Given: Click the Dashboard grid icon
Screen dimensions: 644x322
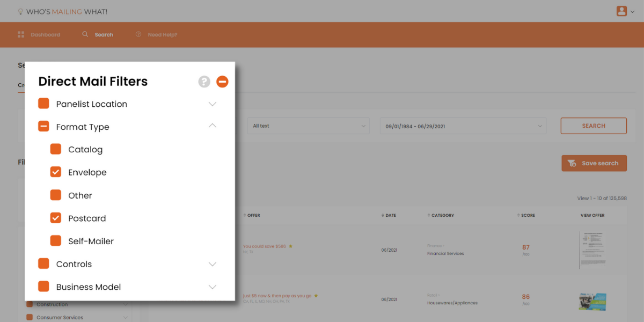Looking at the screenshot, I should click(x=21, y=35).
